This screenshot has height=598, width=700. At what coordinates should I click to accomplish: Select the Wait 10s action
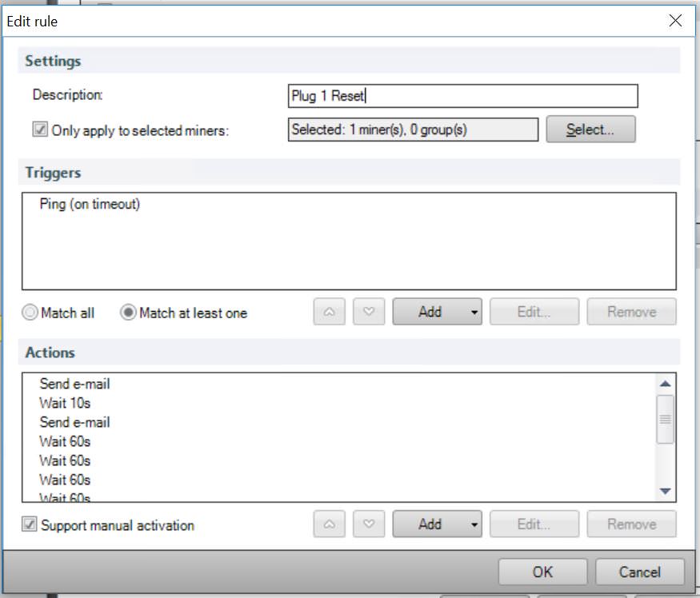(65, 403)
